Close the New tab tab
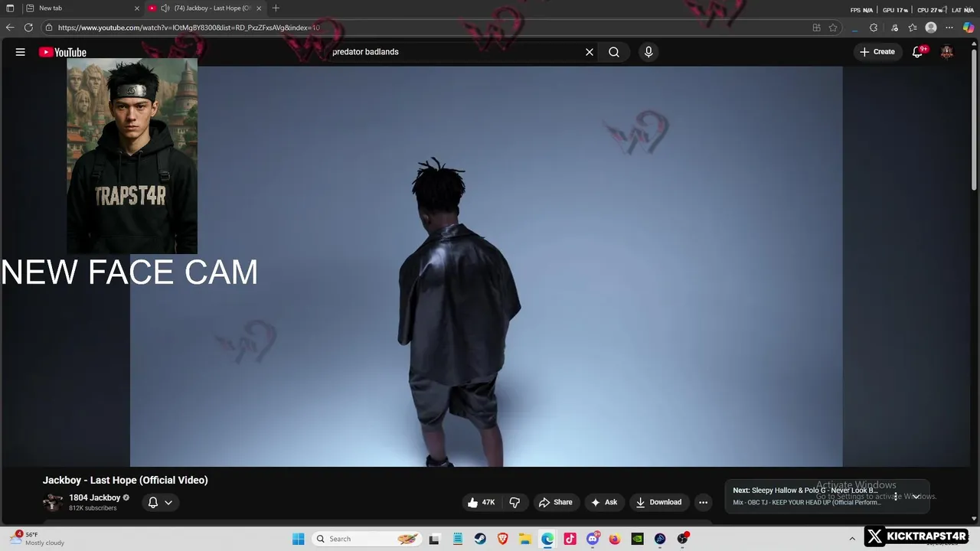This screenshot has height=551, width=980. tap(137, 8)
